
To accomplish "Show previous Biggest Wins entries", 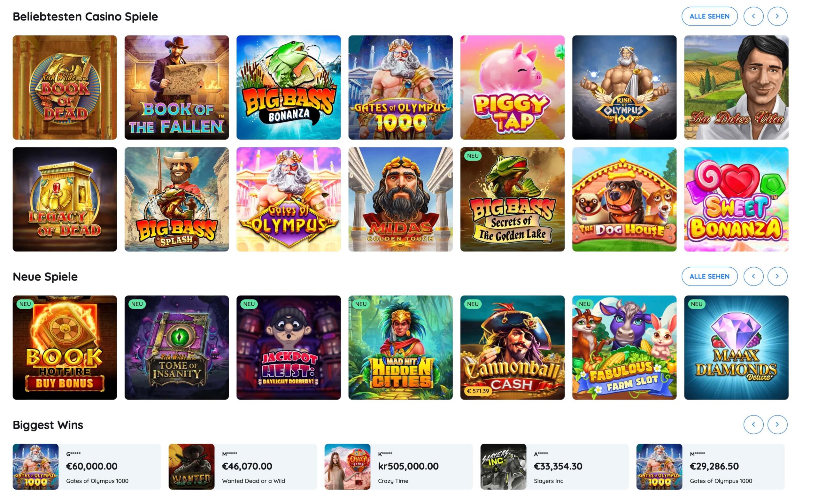I will click(x=753, y=424).
